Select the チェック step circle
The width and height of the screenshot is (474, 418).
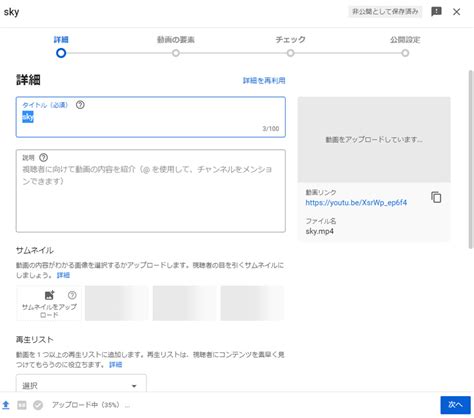pos(291,53)
